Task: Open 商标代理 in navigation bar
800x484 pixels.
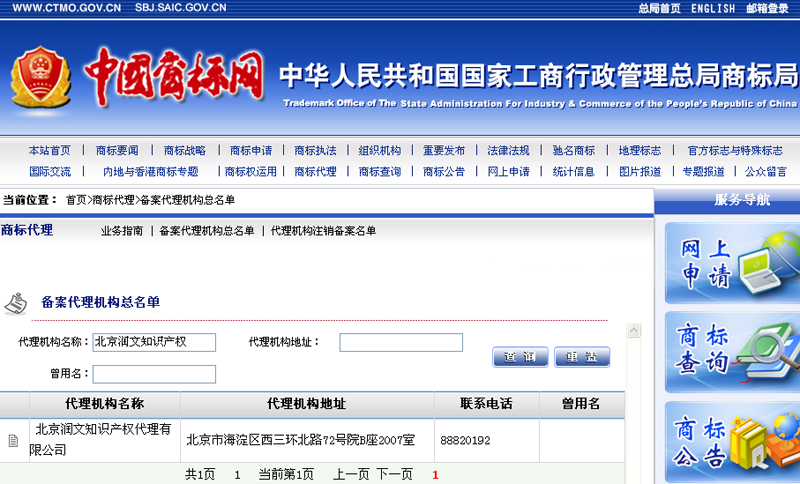Action: click(x=315, y=172)
